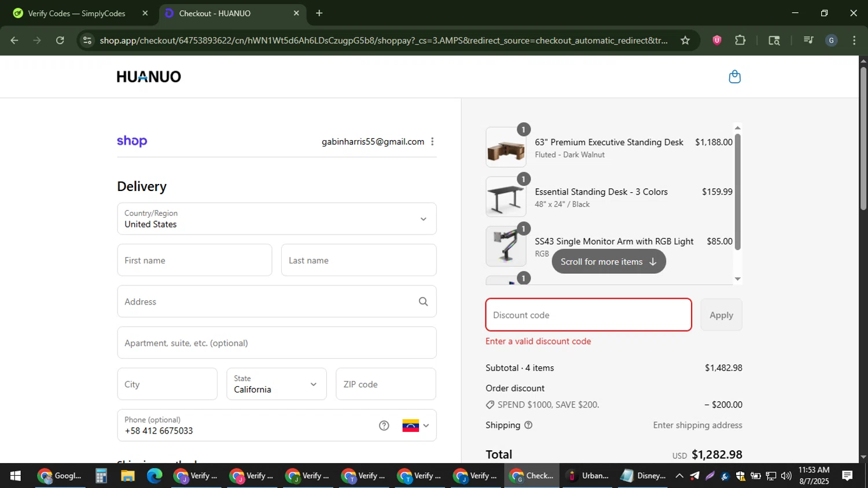This screenshot has height=488, width=868.
Task: Open the Urban taskbar app
Action: (587, 476)
